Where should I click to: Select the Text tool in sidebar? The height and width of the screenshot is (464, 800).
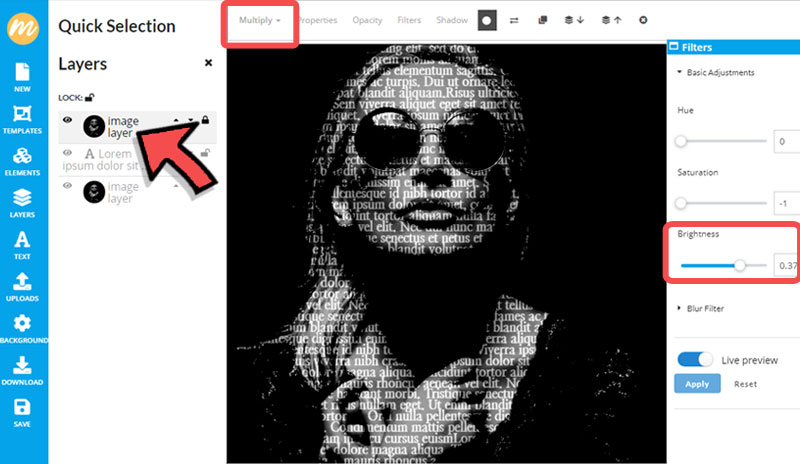coord(22,245)
